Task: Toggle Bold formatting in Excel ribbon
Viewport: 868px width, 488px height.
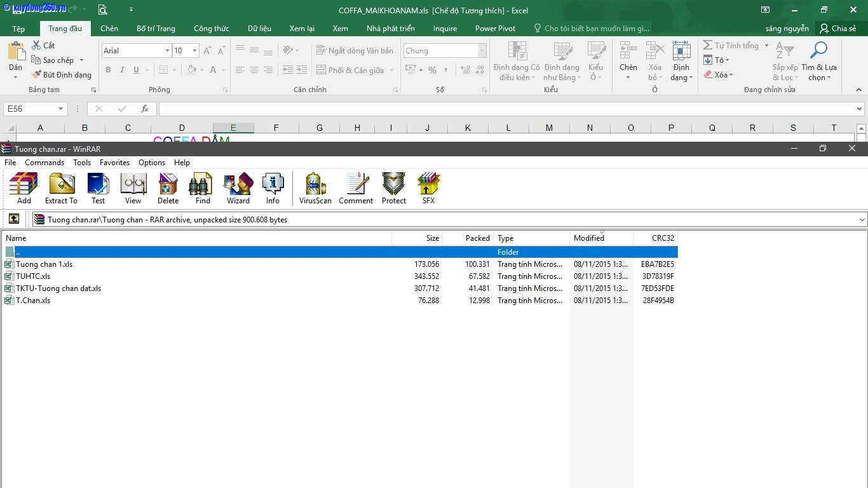Action: pyautogui.click(x=108, y=70)
